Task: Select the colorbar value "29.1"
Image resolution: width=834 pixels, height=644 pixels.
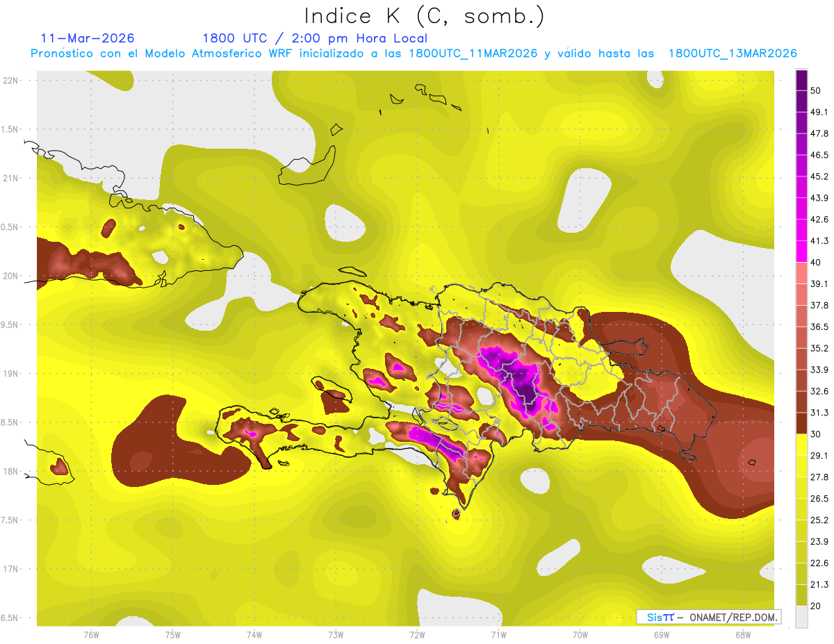Action: click(x=819, y=456)
